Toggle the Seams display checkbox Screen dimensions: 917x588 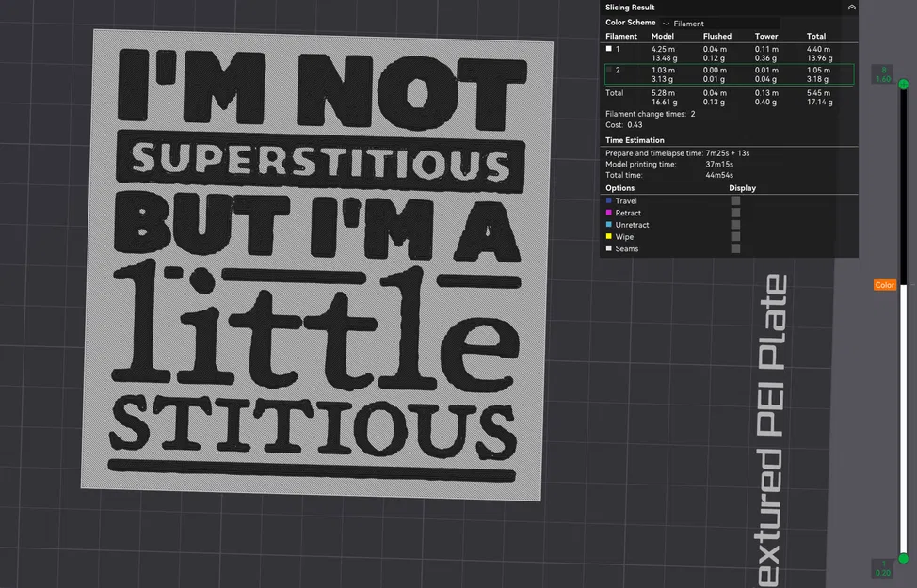[x=735, y=248]
